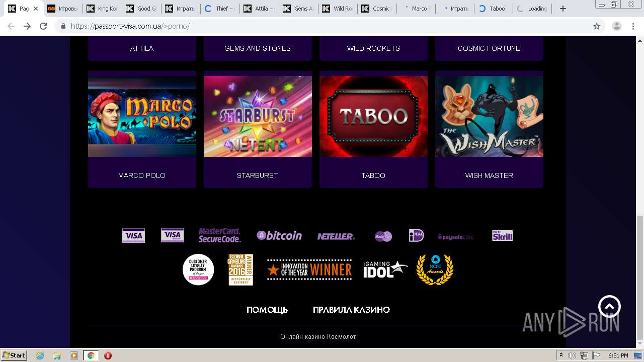Switch to the Marco Polo tab
Screen dimensions: 644x362
416,9
